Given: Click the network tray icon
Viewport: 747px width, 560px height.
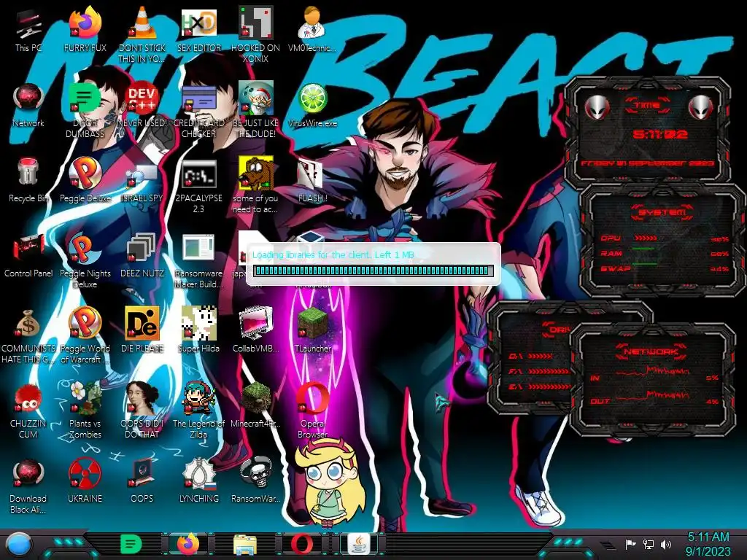Looking at the screenshot, I should tap(649, 544).
